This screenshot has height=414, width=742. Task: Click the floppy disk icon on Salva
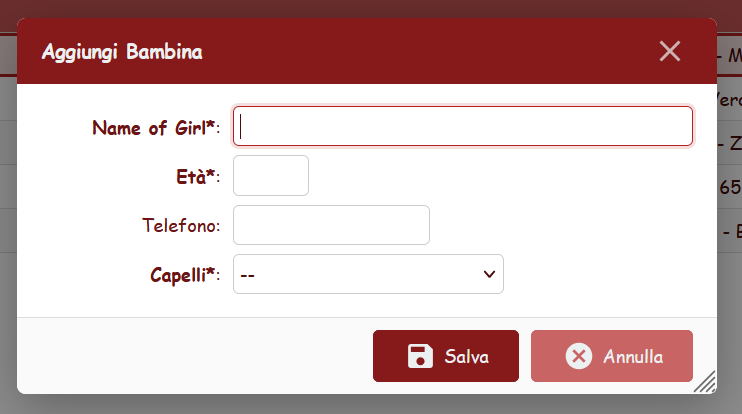[x=420, y=356]
